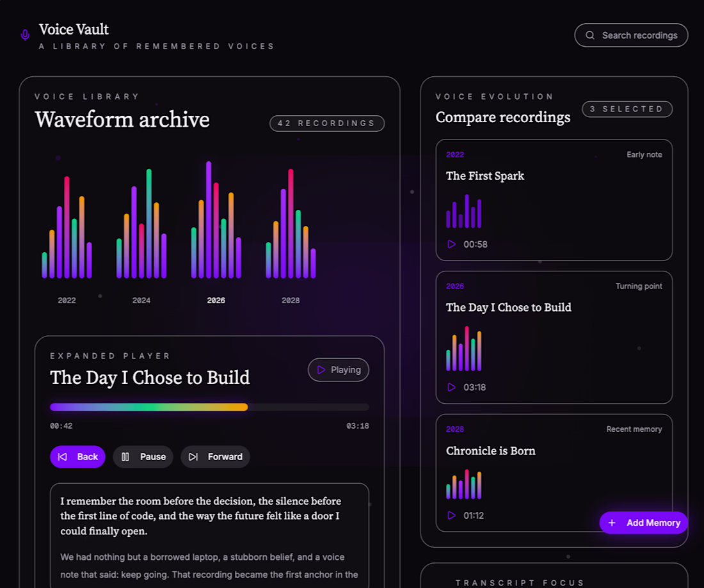Click the 2024 year label
This screenshot has height=588, width=704.
point(141,300)
